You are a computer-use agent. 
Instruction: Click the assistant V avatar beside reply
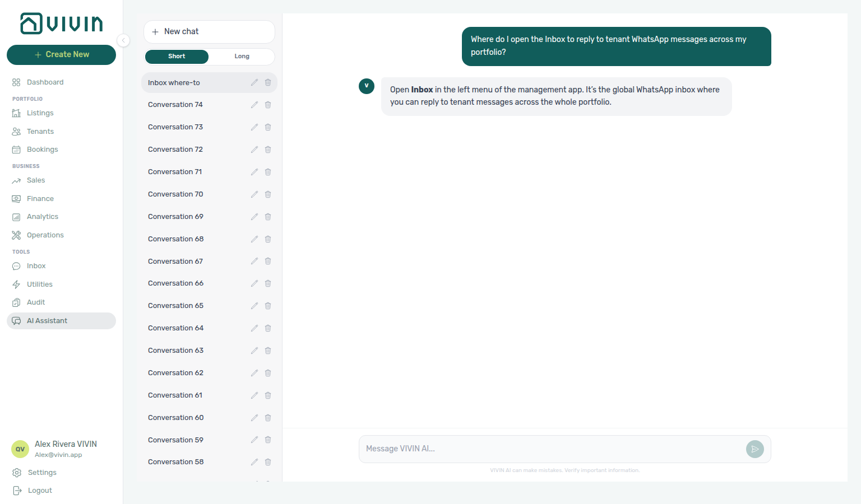pos(367,86)
